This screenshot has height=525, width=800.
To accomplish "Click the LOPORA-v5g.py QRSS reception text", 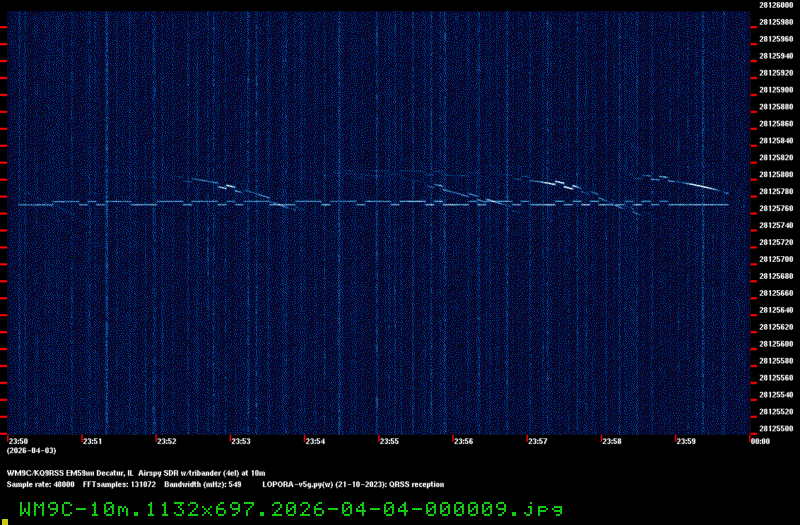I will [353, 483].
